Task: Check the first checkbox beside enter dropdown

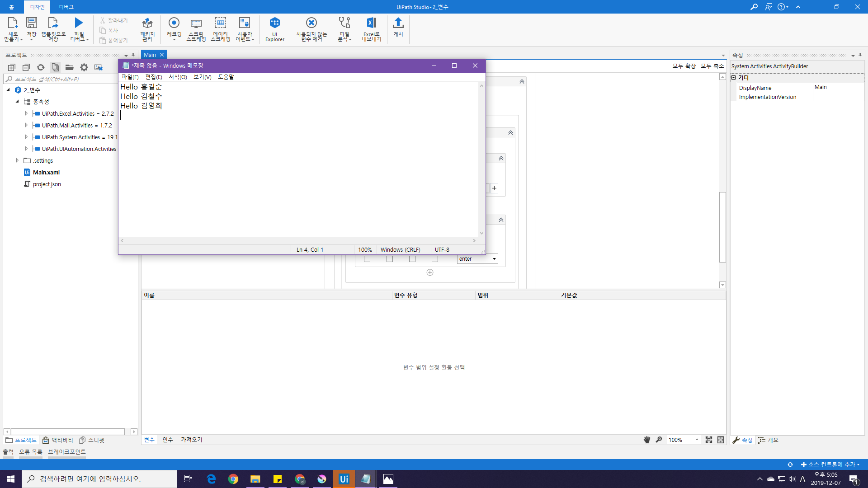Action: [367, 259]
